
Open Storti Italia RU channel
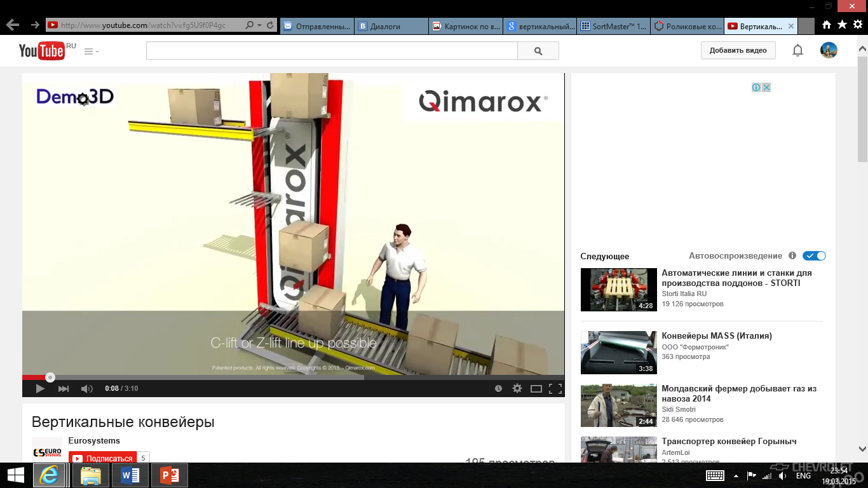684,294
